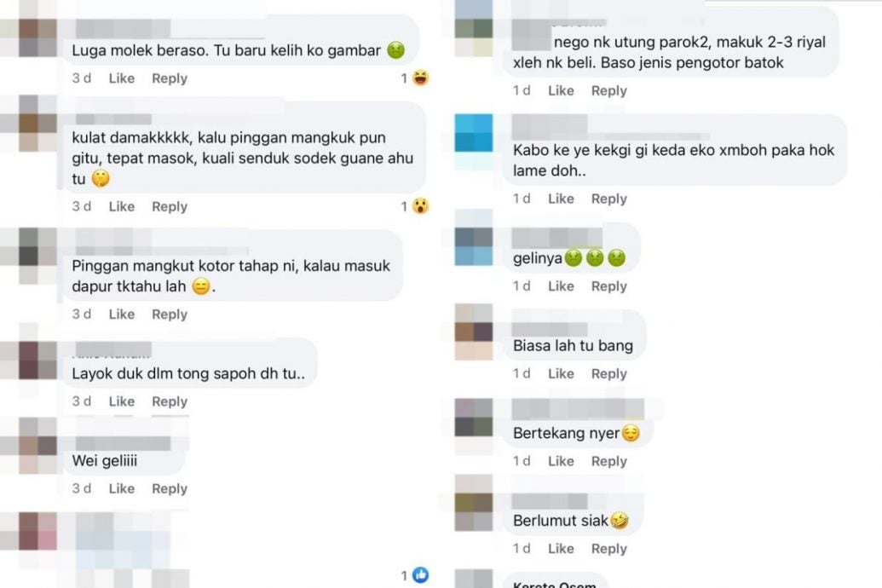Like the 'Biasa lah tu bang' comment
Screen dimensions: 882x588
point(561,373)
